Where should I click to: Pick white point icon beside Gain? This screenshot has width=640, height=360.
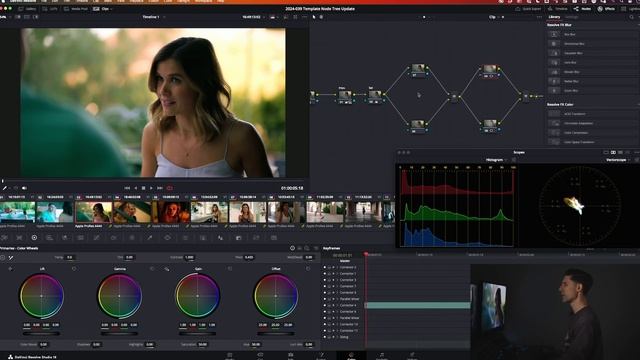pos(167,269)
